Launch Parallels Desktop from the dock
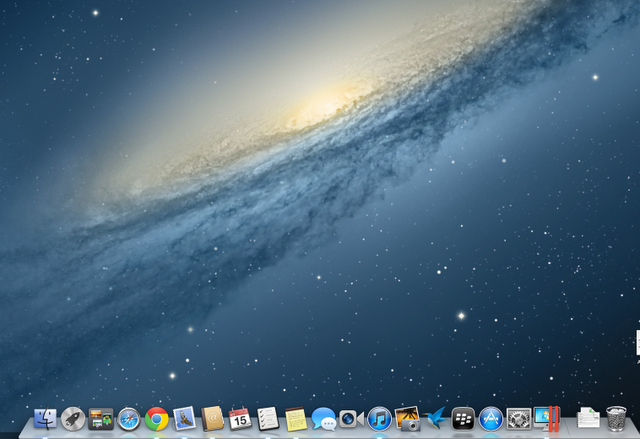This screenshot has width=640, height=439. tap(547, 419)
